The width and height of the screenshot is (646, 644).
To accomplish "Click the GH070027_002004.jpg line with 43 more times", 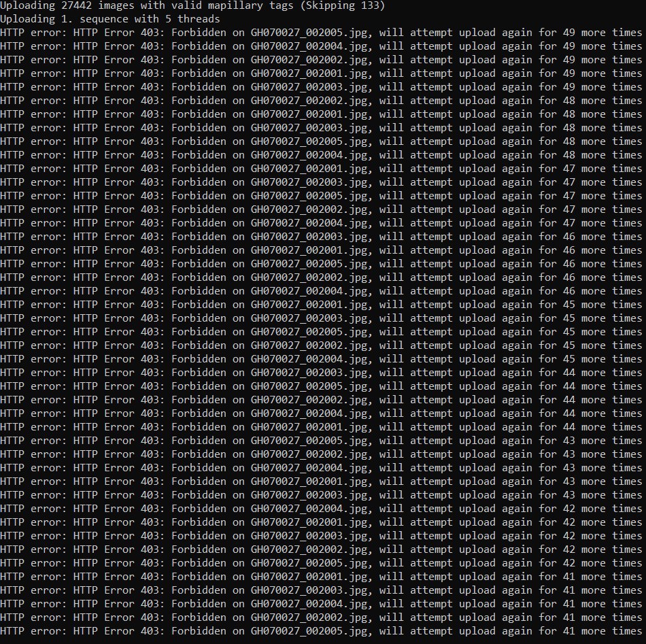I will tap(321, 468).
